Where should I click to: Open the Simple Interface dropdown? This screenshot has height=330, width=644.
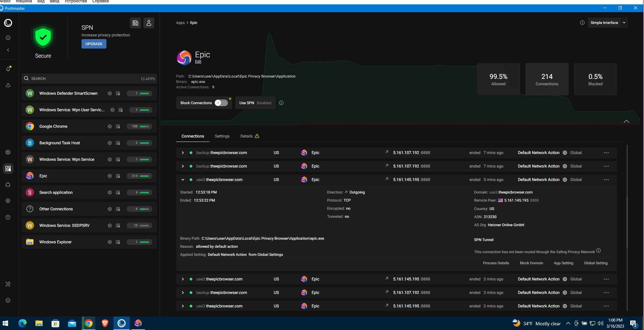pos(608,23)
